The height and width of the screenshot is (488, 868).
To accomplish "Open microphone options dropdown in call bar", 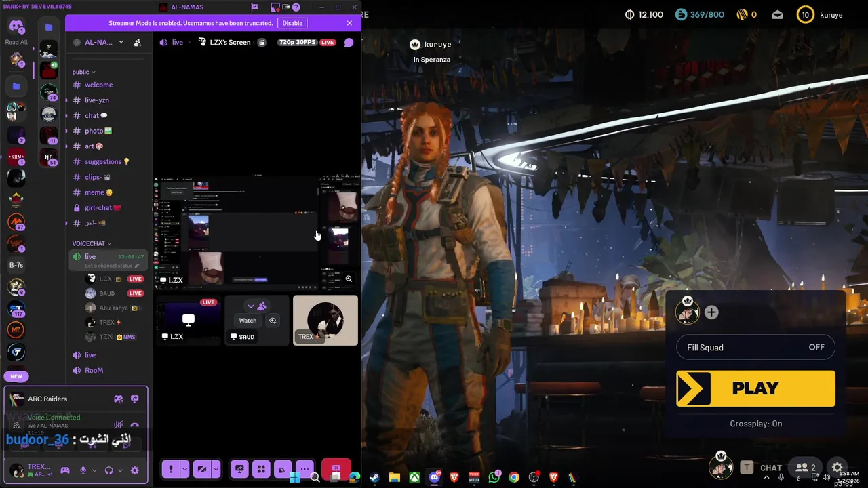I will (184, 468).
